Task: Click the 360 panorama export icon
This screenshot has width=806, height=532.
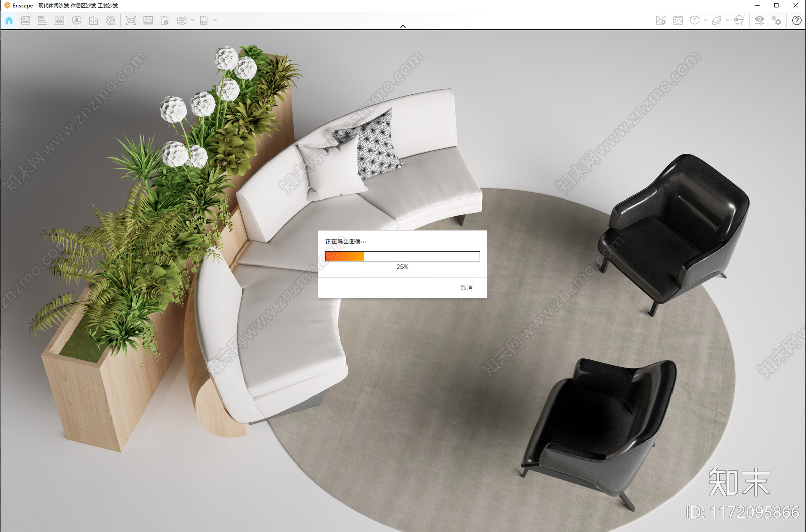Action: pos(182,20)
